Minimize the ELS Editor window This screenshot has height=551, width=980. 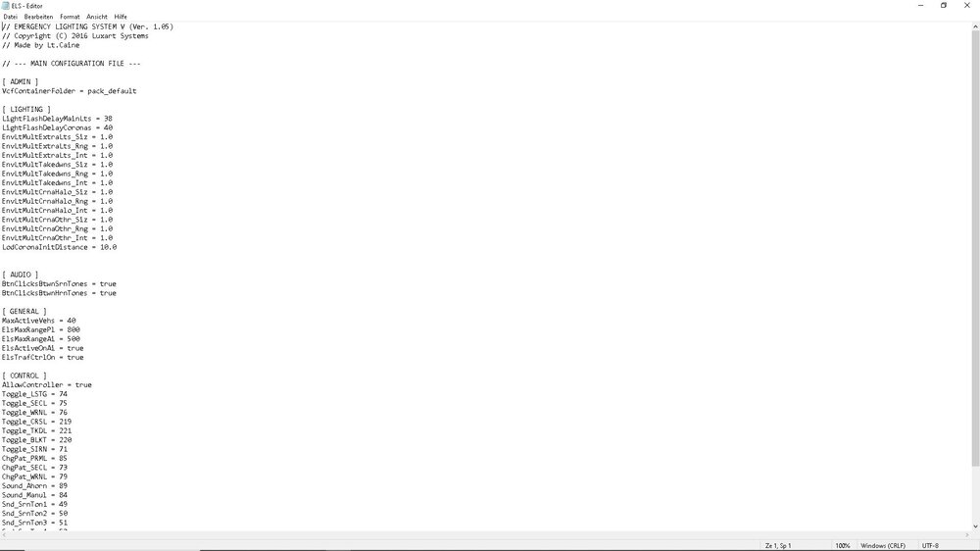click(920, 6)
